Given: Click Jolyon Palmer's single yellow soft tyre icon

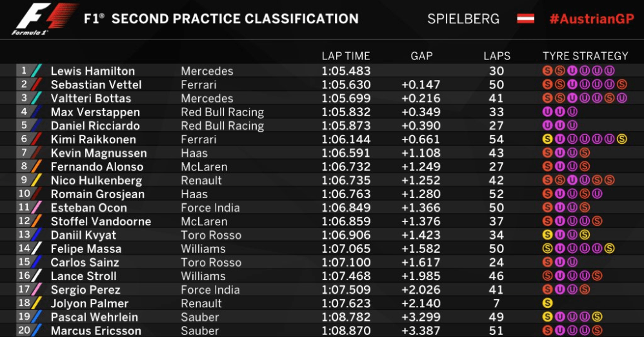Looking at the screenshot, I should coord(547,303).
